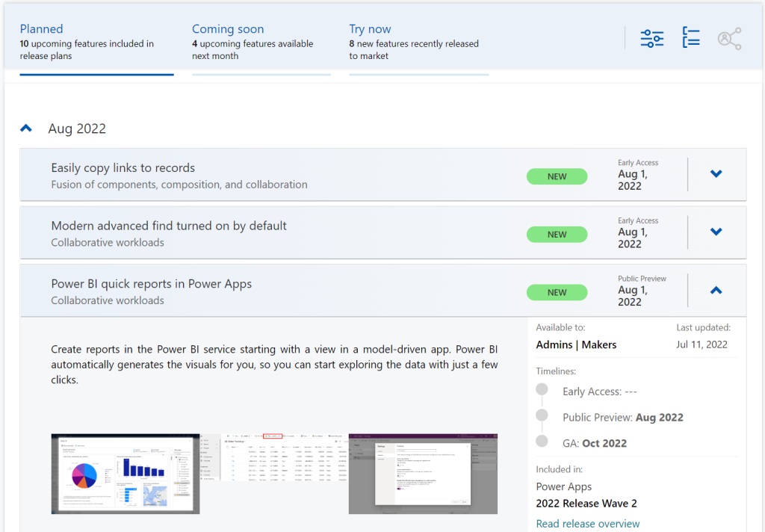Open the All Order Tracking table thumbnail

pos(274,458)
